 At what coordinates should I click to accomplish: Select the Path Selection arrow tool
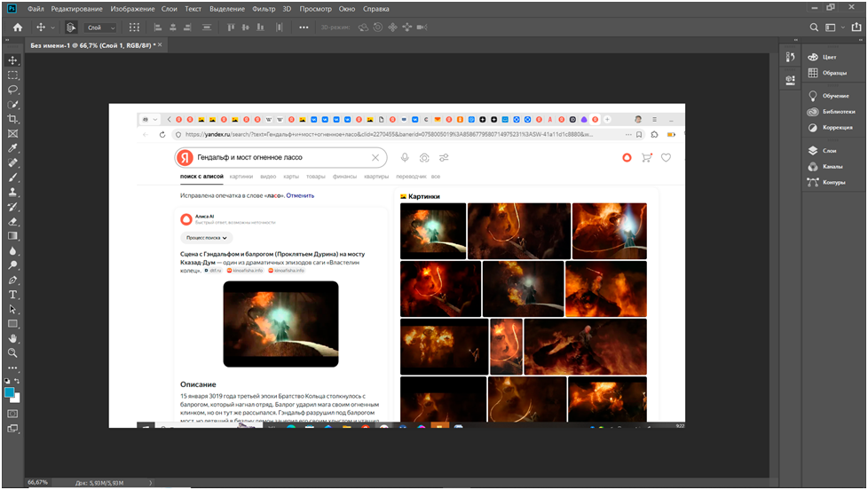pos(12,310)
